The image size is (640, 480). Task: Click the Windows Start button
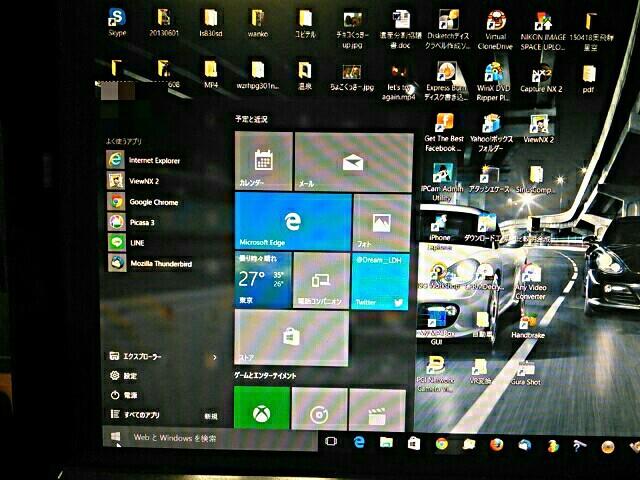116,437
